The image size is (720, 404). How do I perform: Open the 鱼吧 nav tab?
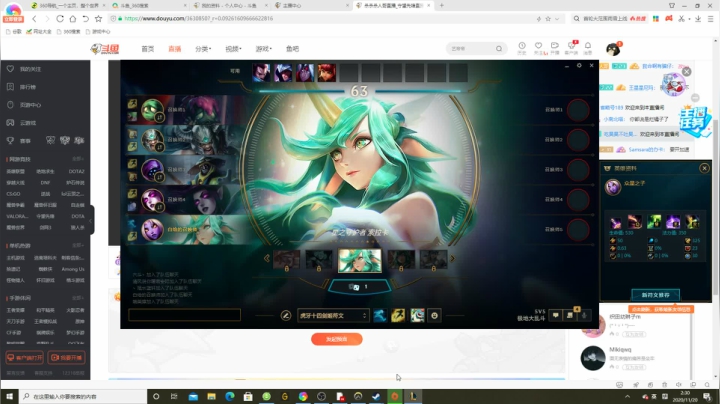(292, 49)
